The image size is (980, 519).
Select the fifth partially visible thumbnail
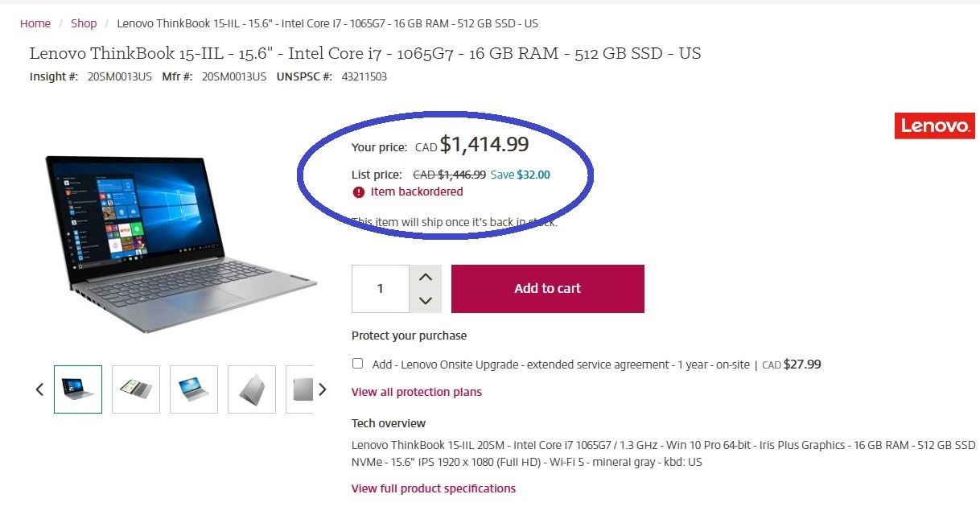point(300,389)
